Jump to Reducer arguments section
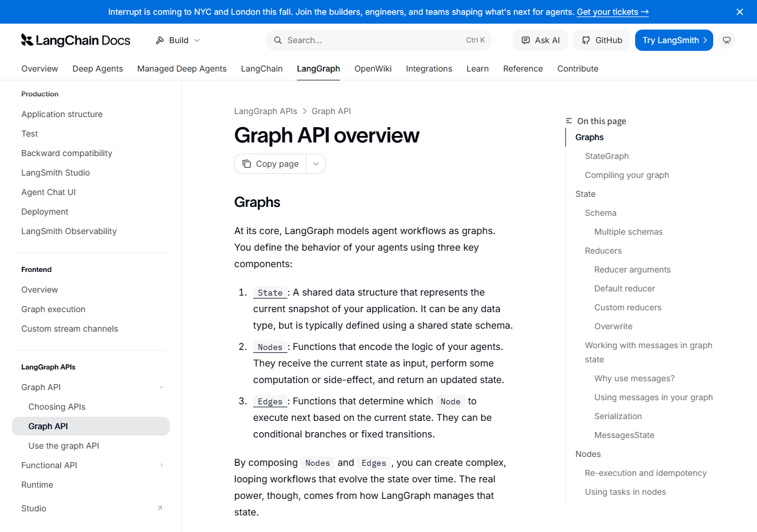The width and height of the screenshot is (757, 532). (x=632, y=270)
